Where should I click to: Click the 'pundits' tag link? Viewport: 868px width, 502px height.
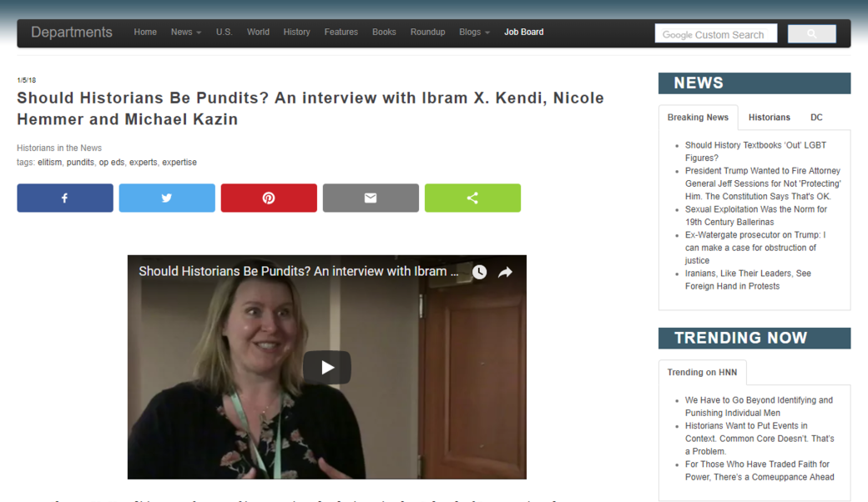(x=80, y=163)
